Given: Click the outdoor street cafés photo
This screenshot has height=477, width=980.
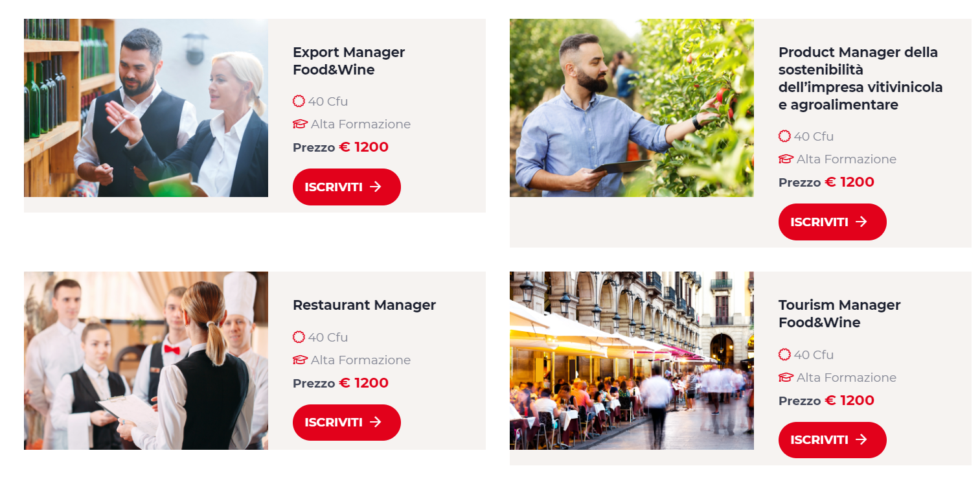Looking at the screenshot, I should coord(632,360).
